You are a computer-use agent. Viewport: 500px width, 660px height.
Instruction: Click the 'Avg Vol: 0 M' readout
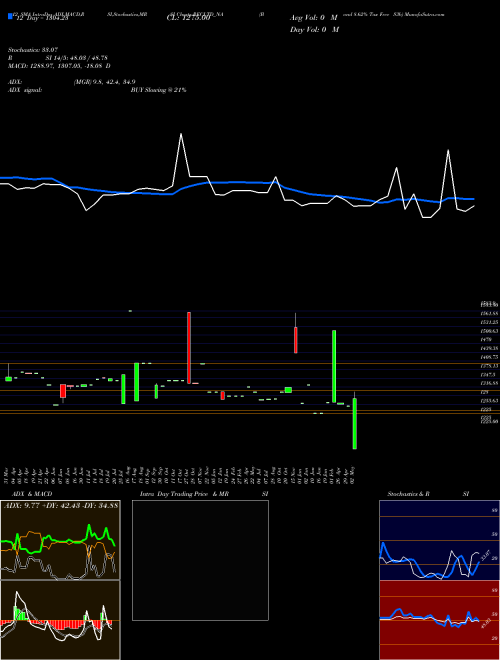click(x=314, y=18)
